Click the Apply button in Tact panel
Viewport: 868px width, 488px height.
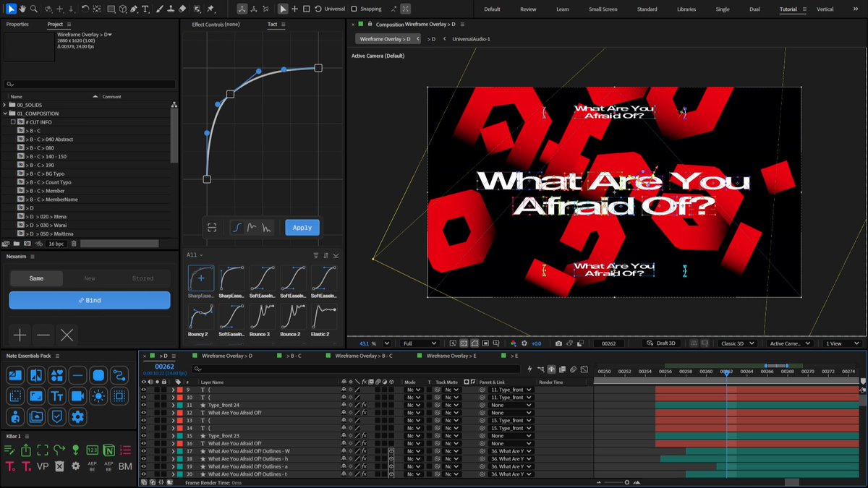[x=302, y=227]
